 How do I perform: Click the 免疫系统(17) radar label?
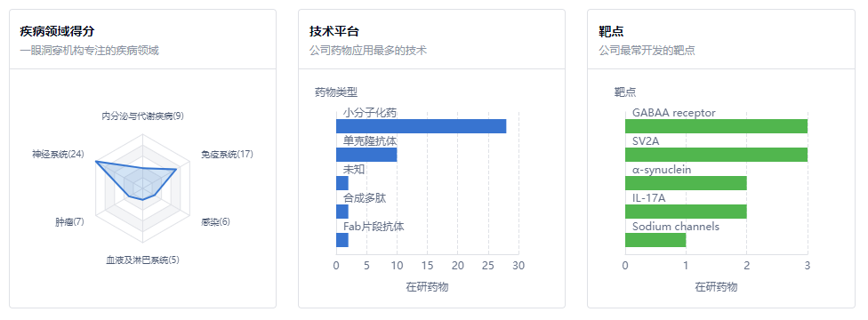pos(227,154)
